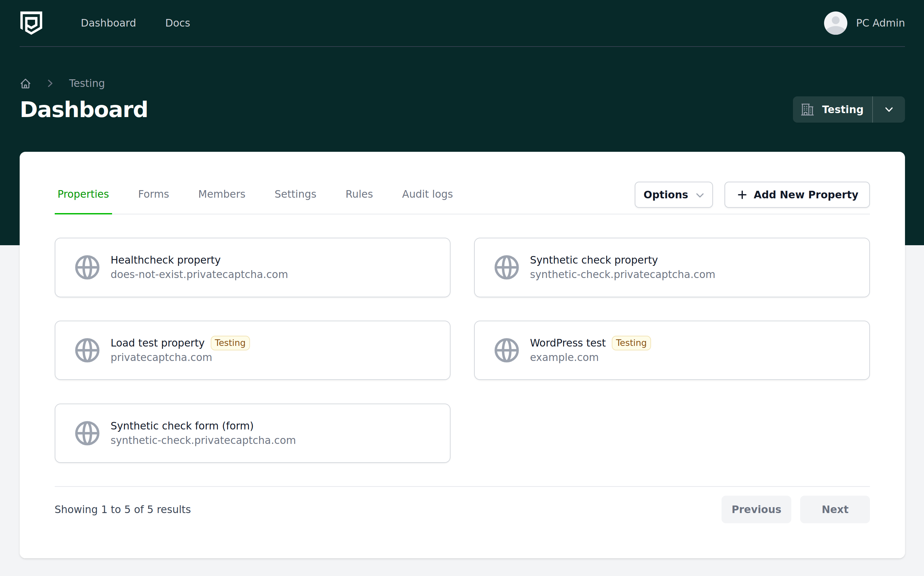Image resolution: width=924 pixels, height=576 pixels.
Task: Click the Testing breadcrumb link
Action: click(87, 83)
